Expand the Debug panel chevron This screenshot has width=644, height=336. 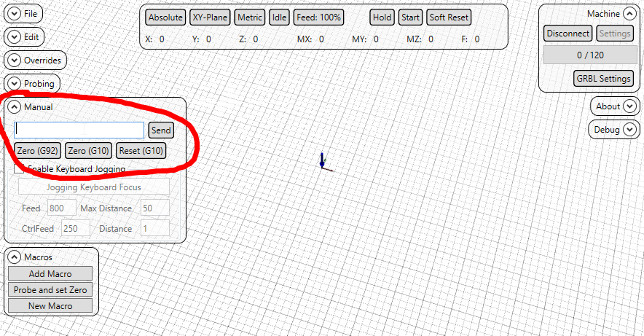(x=629, y=130)
